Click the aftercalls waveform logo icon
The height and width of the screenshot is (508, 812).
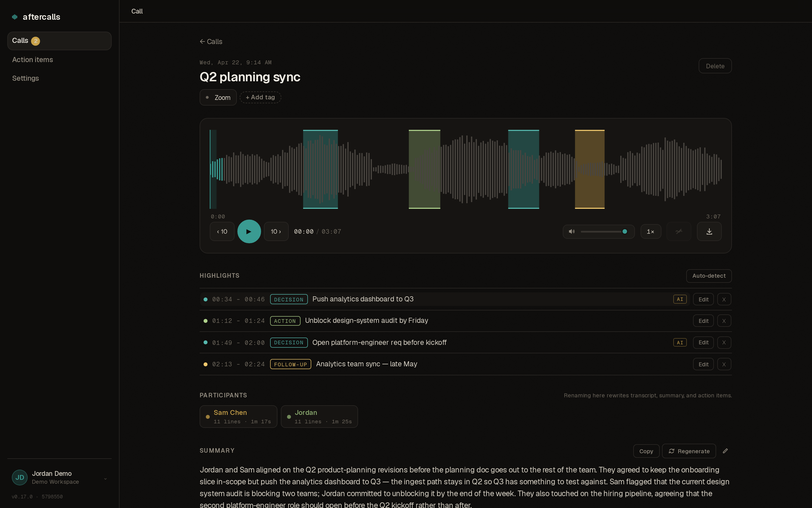click(15, 17)
